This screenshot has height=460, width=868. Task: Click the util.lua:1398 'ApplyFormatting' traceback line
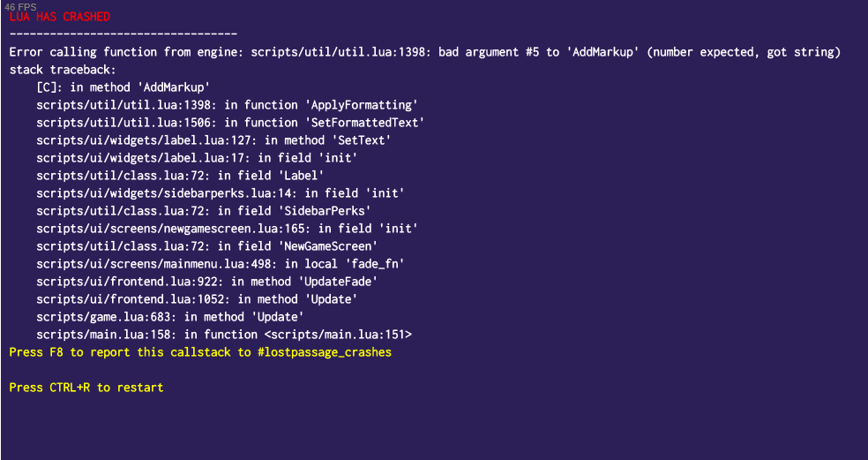coord(227,105)
